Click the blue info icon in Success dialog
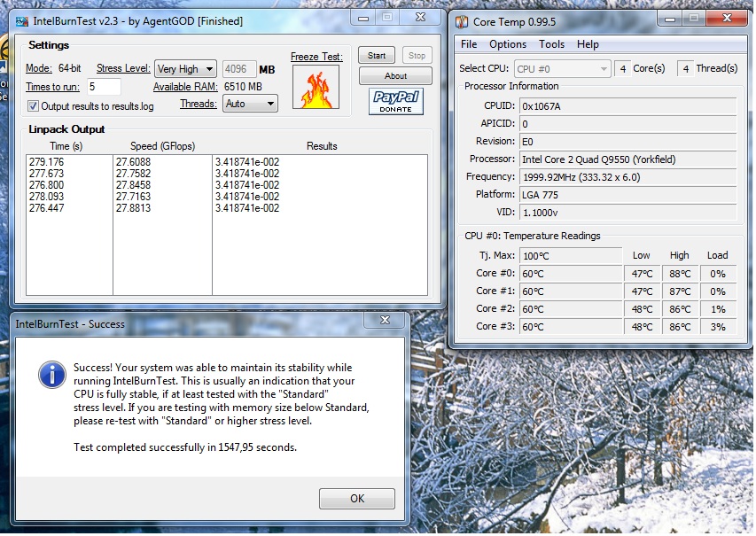 tap(52, 375)
